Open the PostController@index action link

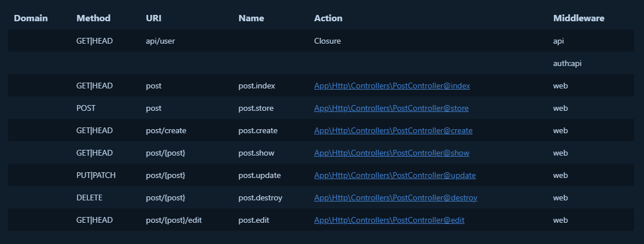pyautogui.click(x=392, y=86)
